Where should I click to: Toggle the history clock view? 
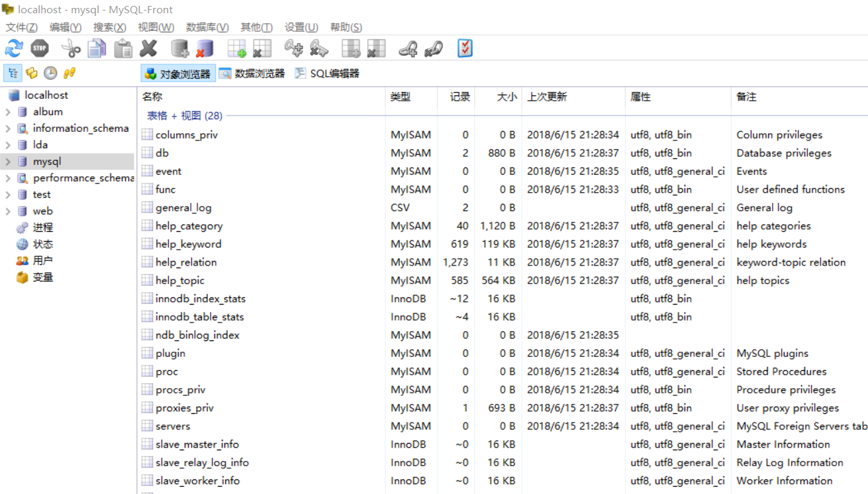coord(50,73)
